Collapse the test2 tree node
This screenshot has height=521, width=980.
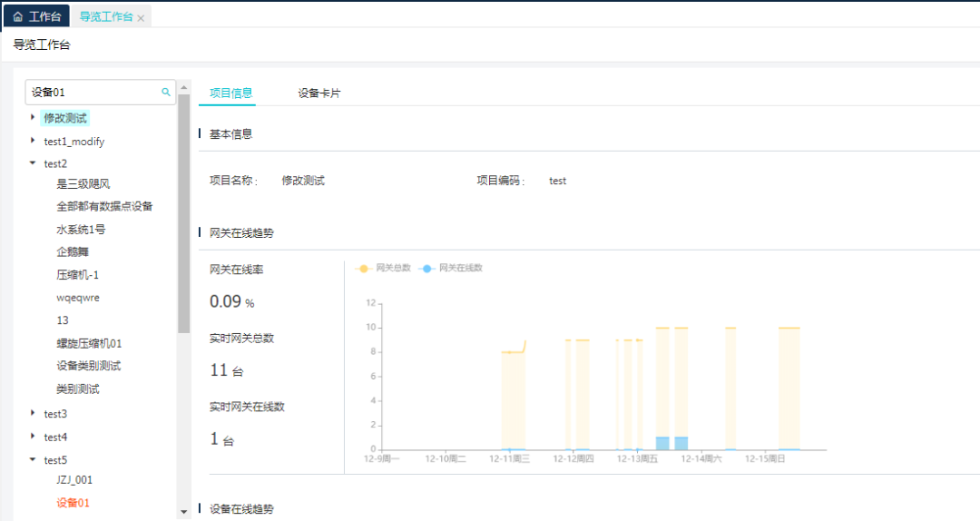coord(33,163)
